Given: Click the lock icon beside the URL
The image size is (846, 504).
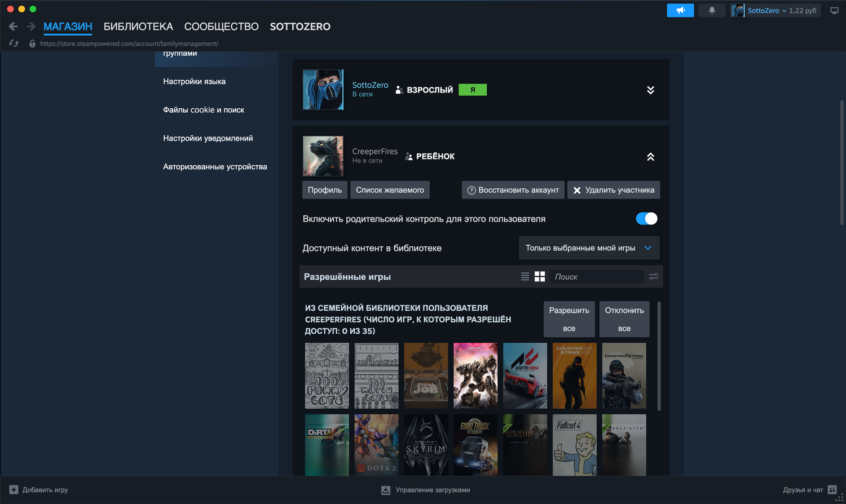Looking at the screenshot, I should click(32, 43).
